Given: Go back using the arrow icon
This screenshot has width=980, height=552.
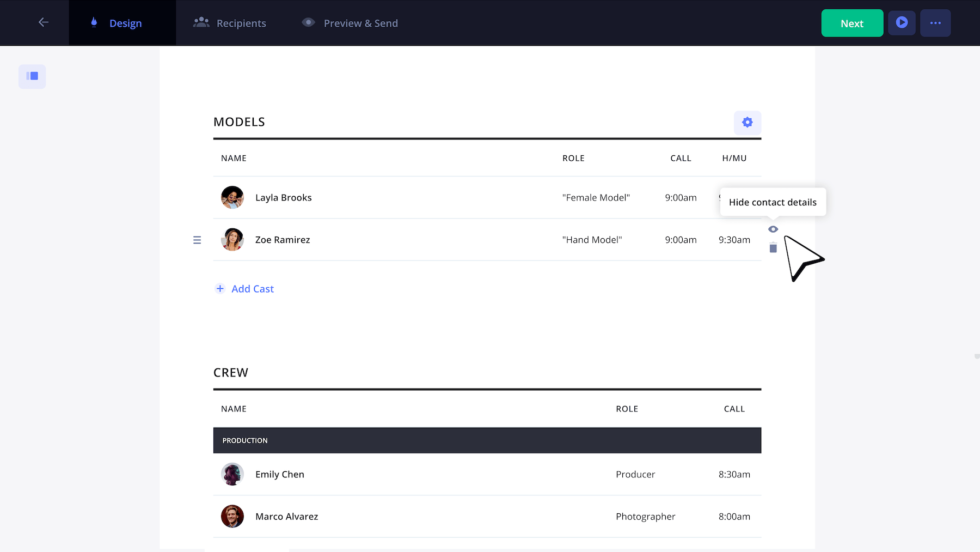Looking at the screenshot, I should tap(44, 22).
